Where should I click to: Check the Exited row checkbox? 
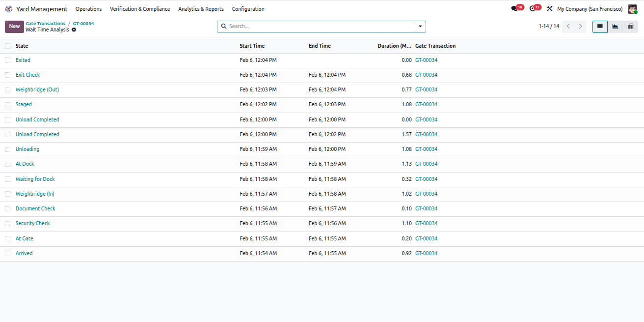(x=7, y=60)
